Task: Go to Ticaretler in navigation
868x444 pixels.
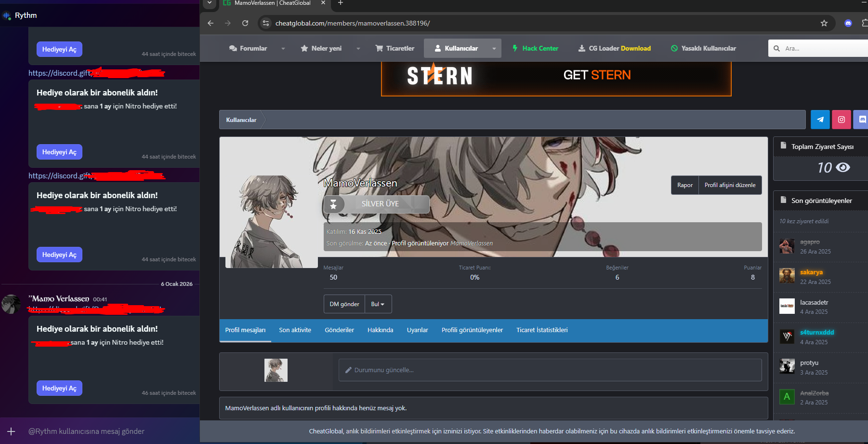Action: tap(395, 48)
